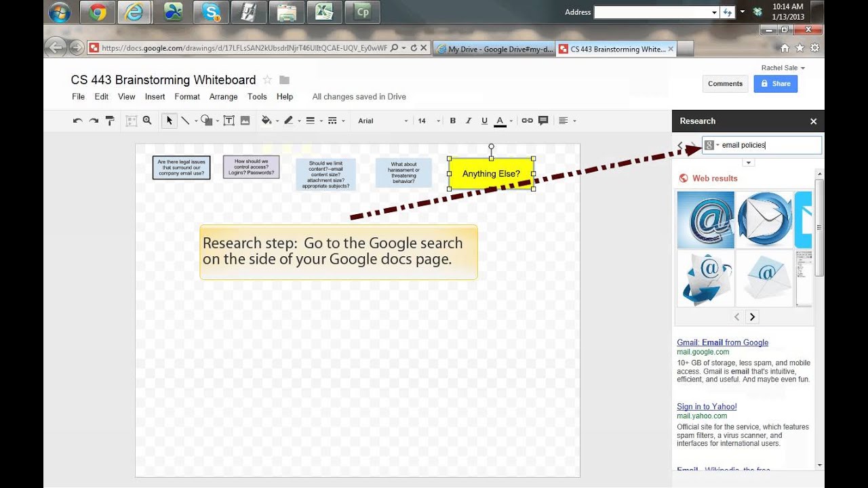Open the Arial font family dropdown
868x488 pixels.
point(383,121)
